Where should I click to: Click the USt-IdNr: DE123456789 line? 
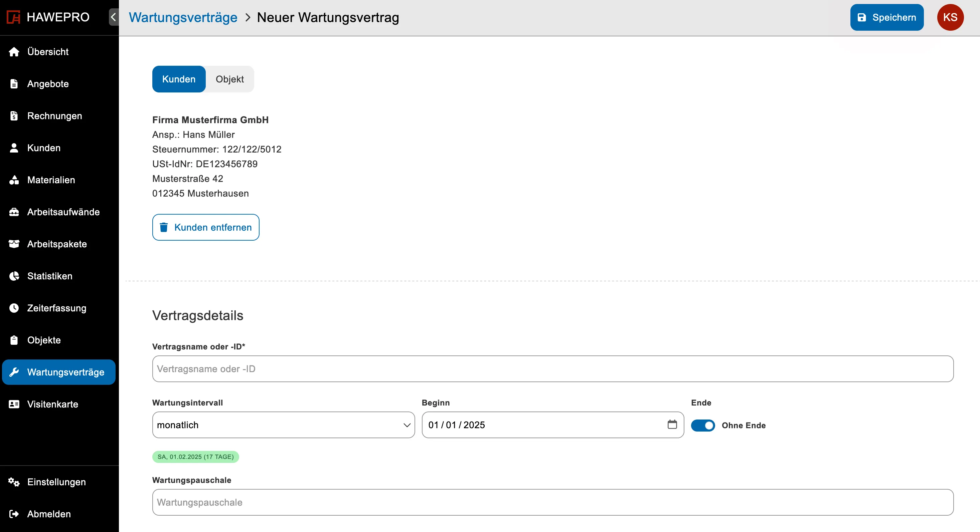point(205,164)
